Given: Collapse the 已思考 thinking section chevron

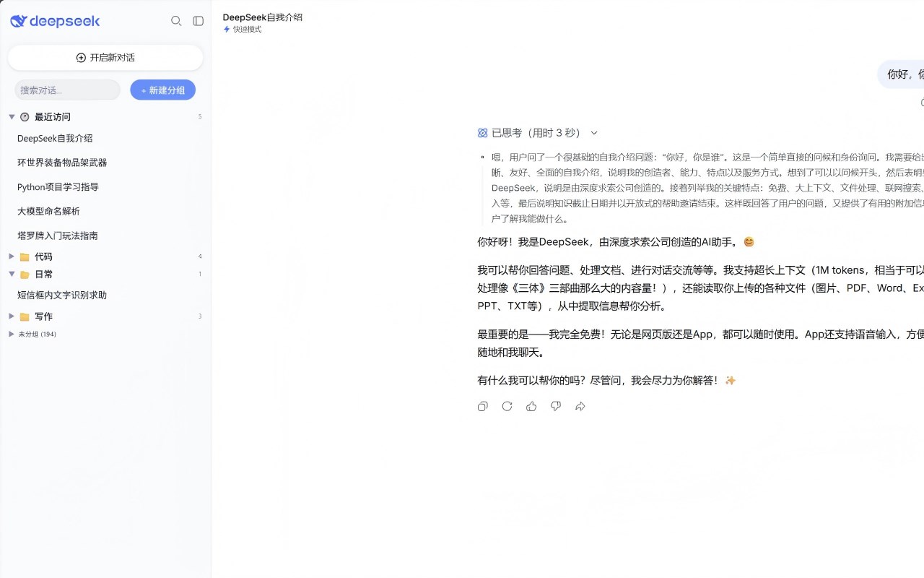Looking at the screenshot, I should pyautogui.click(x=594, y=133).
